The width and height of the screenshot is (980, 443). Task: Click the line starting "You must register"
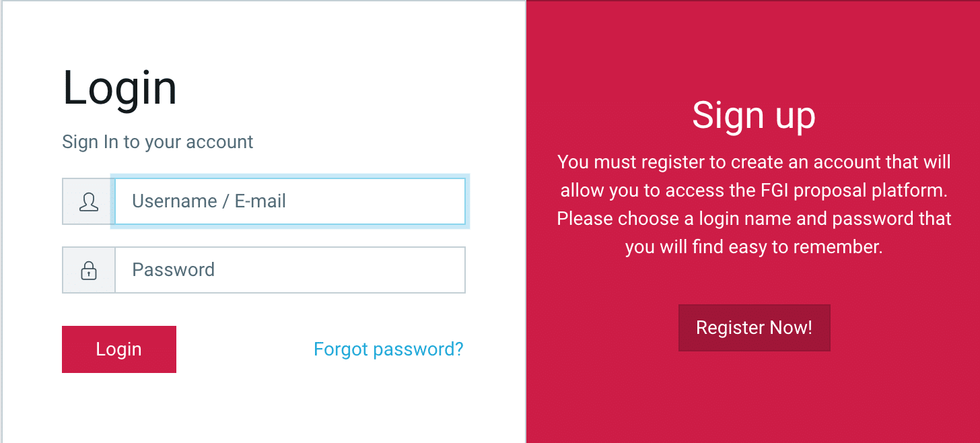point(754,162)
